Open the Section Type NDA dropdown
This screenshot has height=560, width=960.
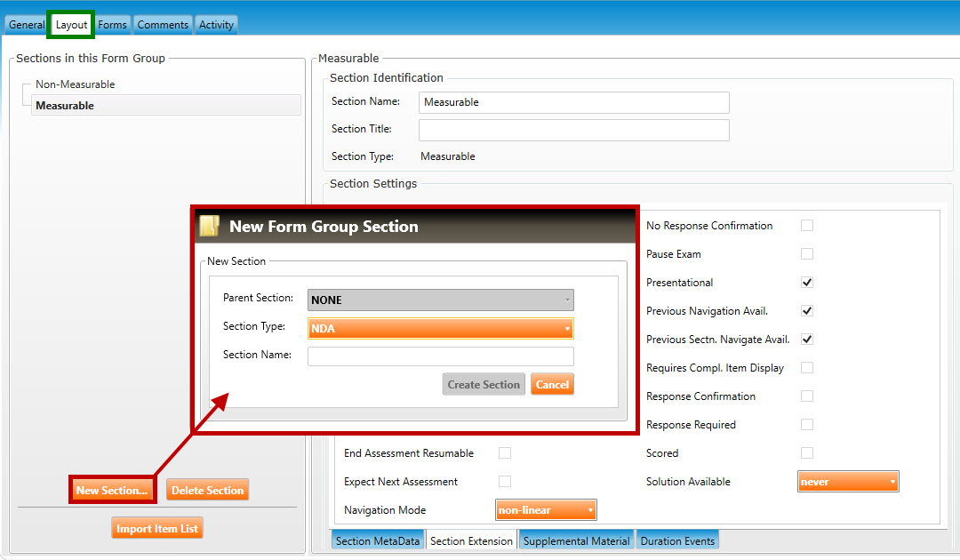point(440,329)
